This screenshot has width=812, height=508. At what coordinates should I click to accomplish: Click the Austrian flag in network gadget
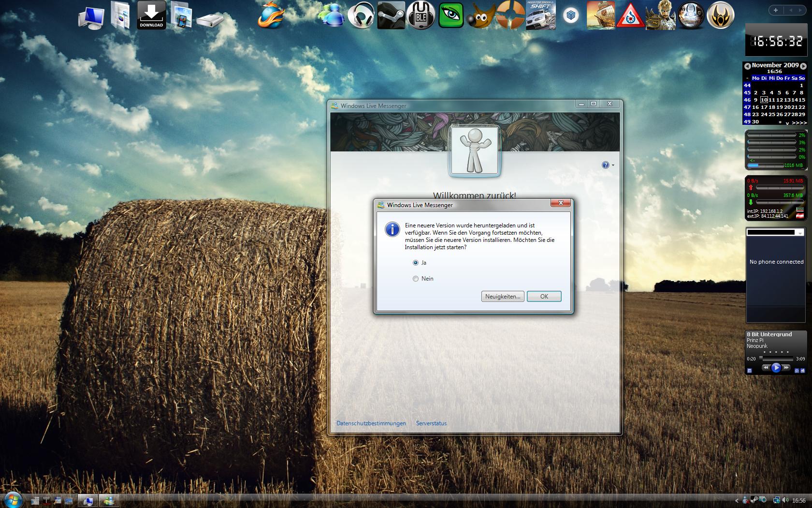coord(800,215)
